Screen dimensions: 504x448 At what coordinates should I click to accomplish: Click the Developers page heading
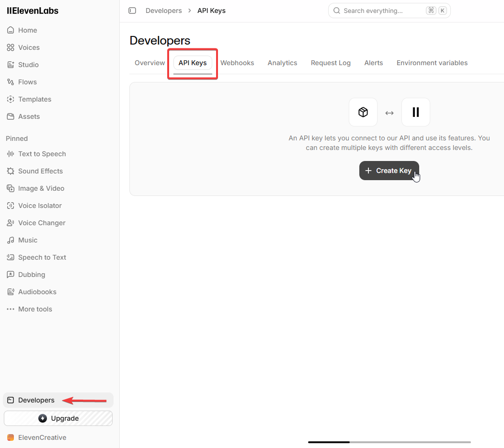(160, 41)
